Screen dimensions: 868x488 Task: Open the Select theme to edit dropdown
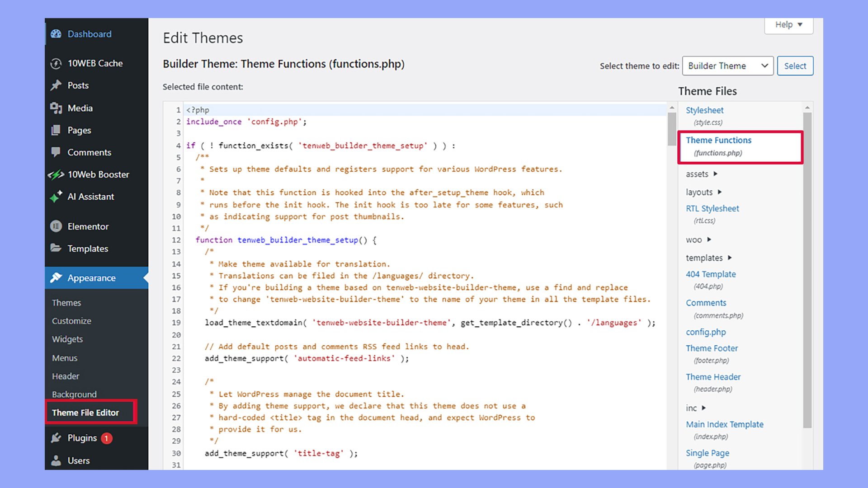[x=727, y=66]
